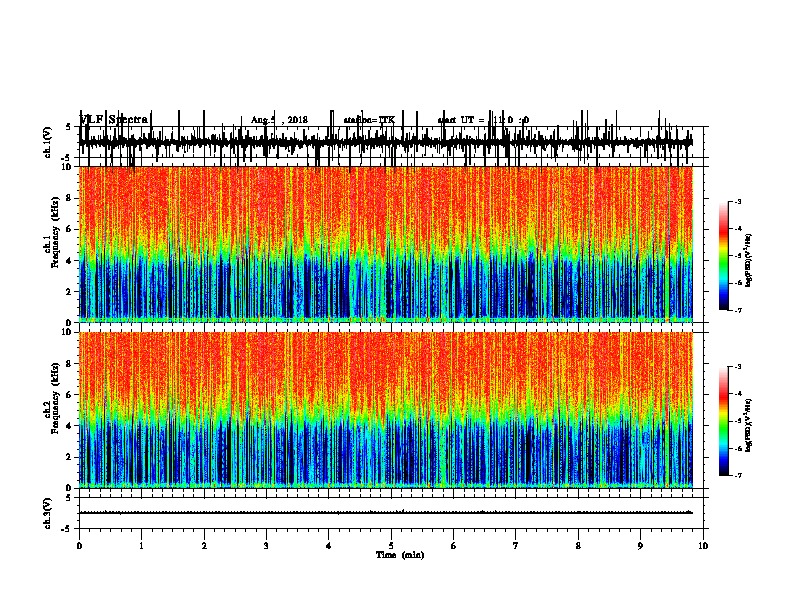Screen dimensions: 792x612
Task: Click the '1' tick on the time axis
Action: point(142,546)
